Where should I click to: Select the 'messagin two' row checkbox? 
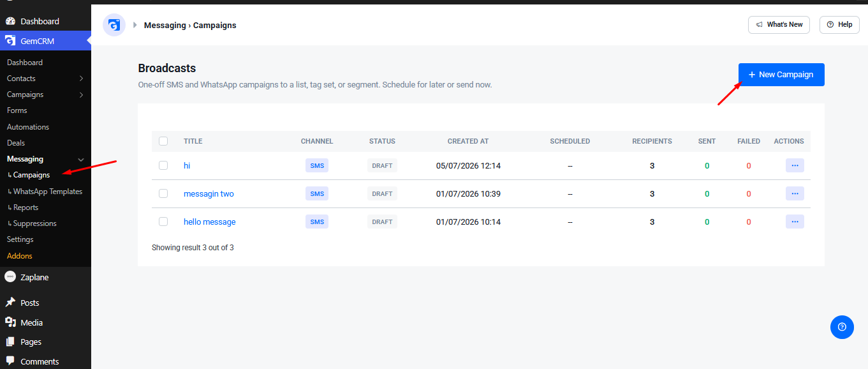tap(163, 193)
